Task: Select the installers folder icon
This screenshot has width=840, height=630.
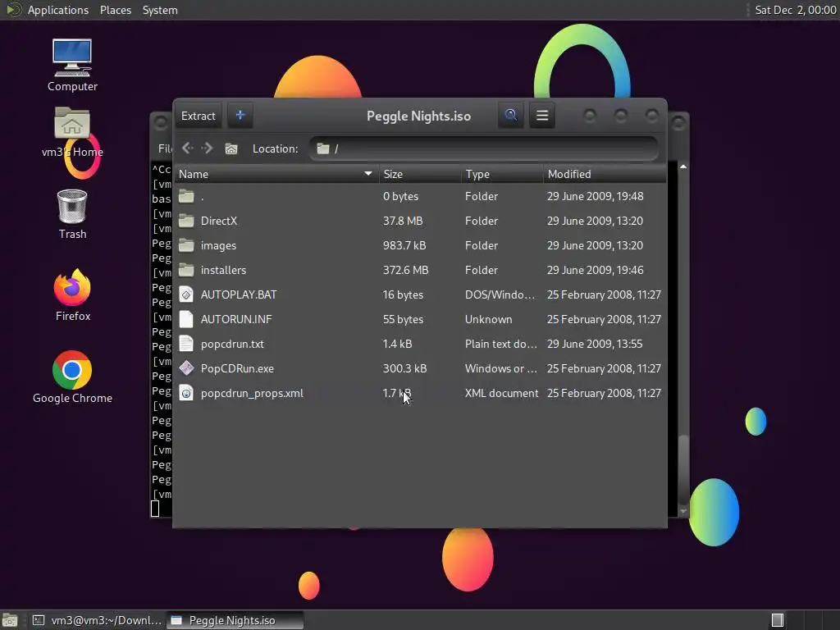Action: click(x=186, y=270)
